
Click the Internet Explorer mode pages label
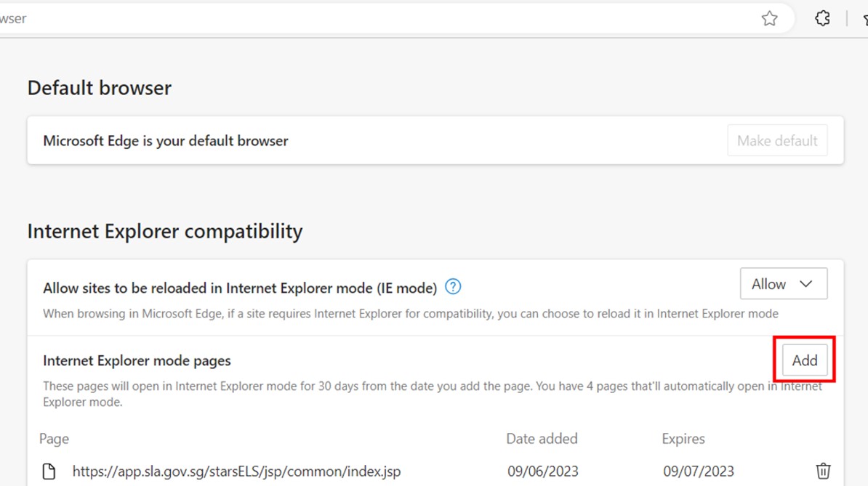point(137,360)
